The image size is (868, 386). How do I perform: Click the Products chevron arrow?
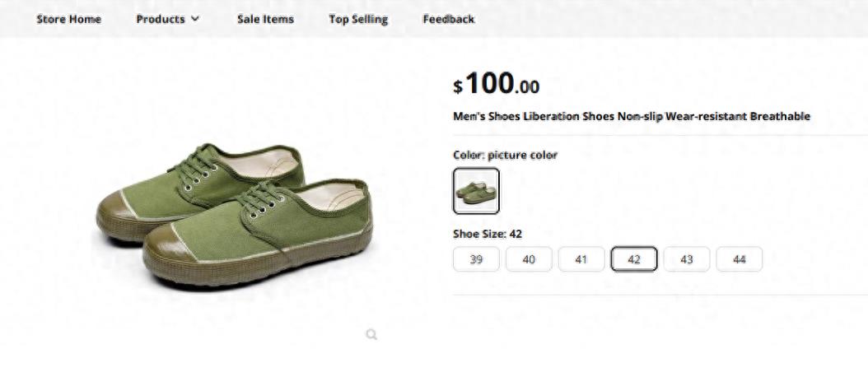195,19
